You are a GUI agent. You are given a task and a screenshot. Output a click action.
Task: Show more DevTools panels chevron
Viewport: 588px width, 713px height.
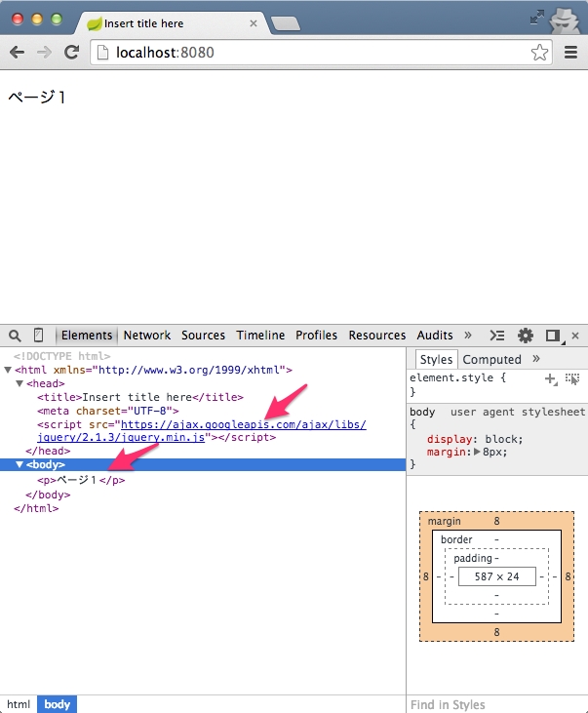tap(467, 336)
